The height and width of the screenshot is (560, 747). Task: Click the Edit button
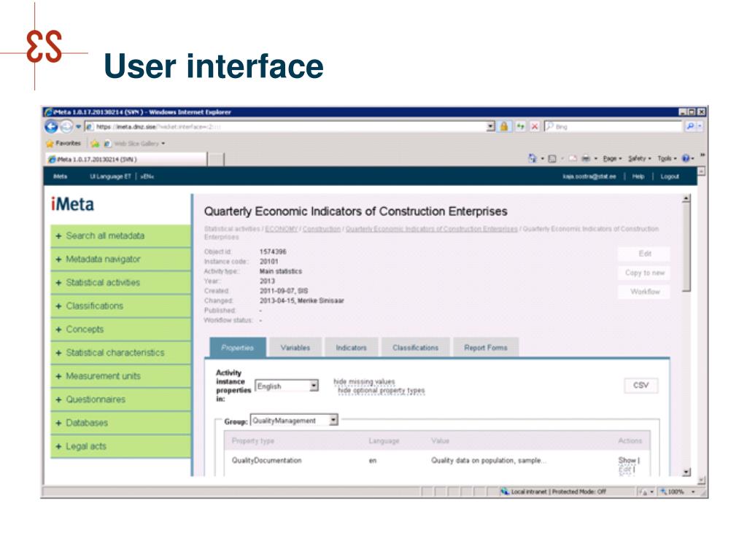[644, 254]
